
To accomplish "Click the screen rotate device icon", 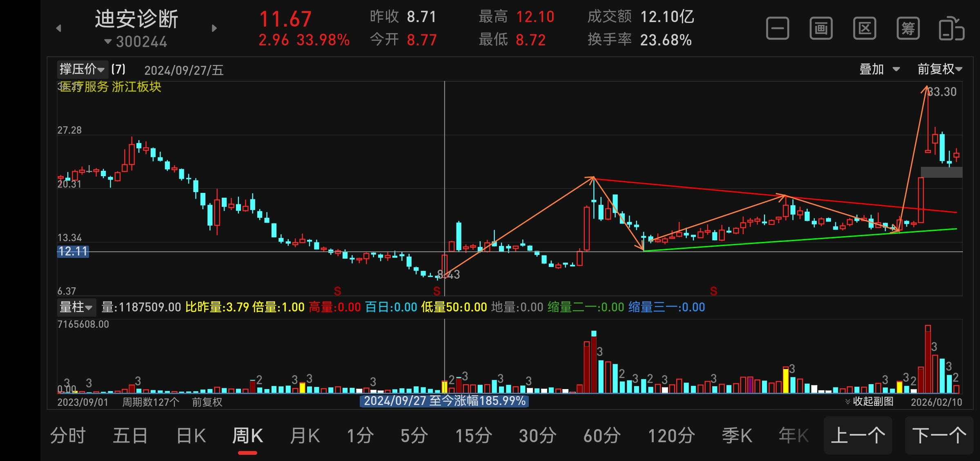I will (951, 29).
